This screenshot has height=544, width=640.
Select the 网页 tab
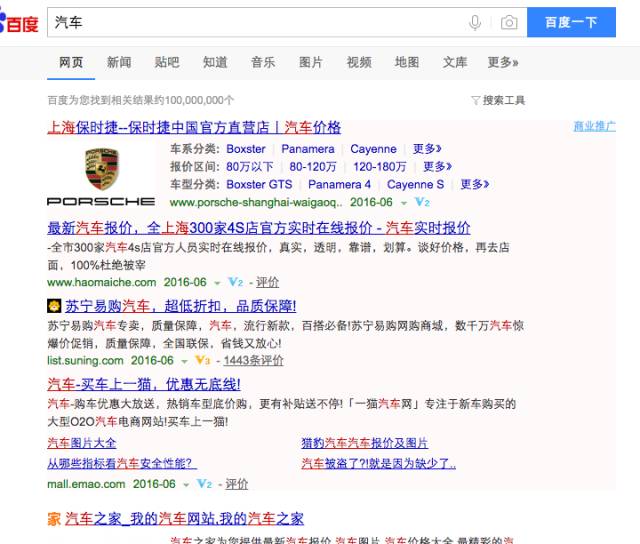[71, 62]
